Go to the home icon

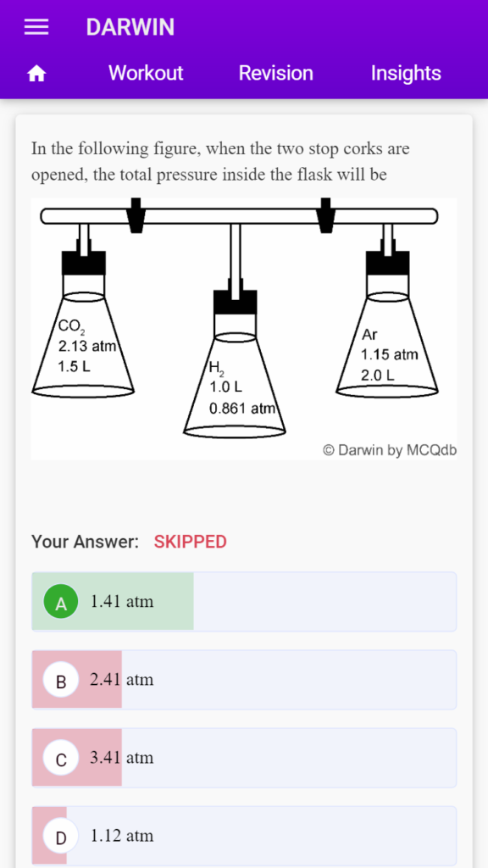tap(36, 74)
